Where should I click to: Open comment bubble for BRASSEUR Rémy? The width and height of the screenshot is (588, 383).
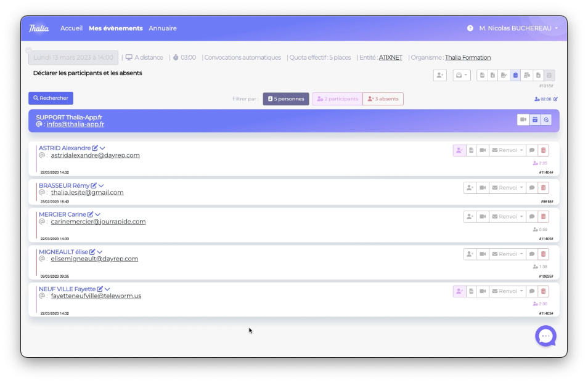pyautogui.click(x=532, y=188)
